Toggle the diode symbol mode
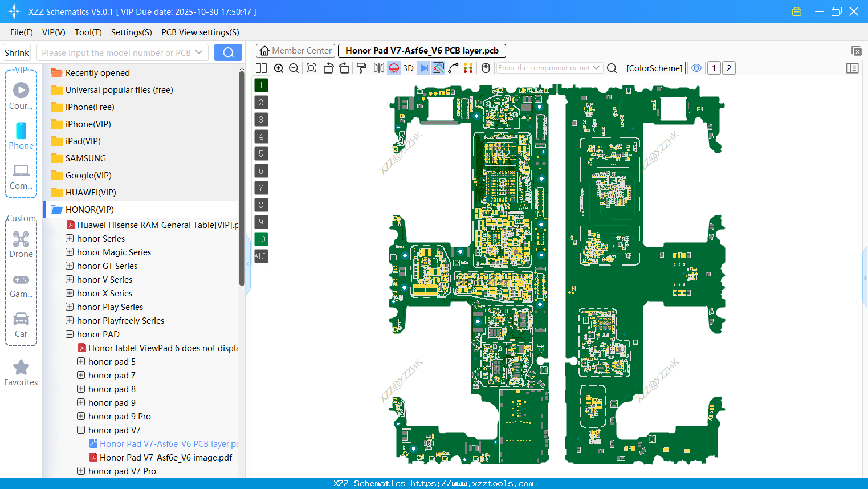This screenshot has width=868, height=489. (x=423, y=68)
